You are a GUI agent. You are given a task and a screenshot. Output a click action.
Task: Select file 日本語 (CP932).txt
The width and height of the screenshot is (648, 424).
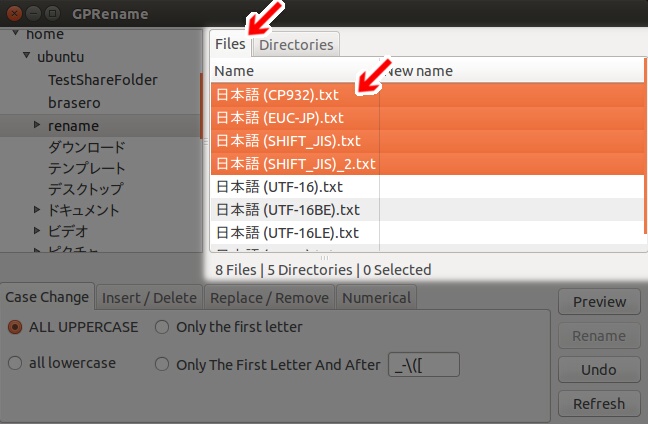pyautogui.click(x=427, y=95)
